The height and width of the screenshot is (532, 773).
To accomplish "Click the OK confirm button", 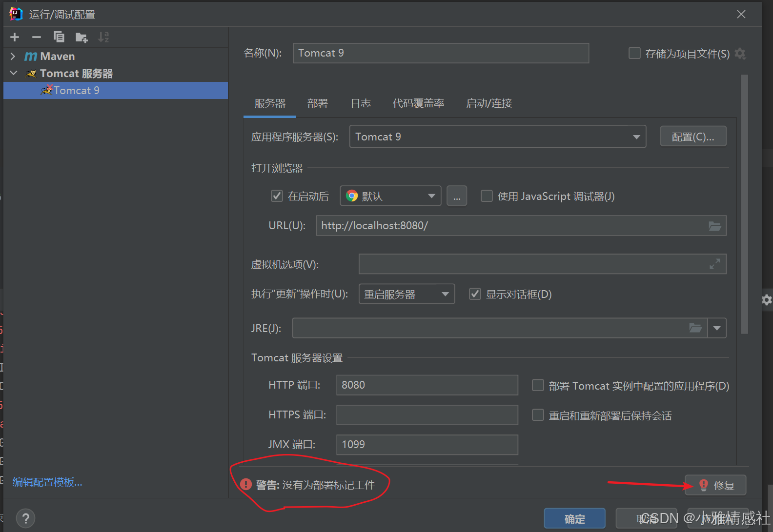I will (x=574, y=518).
